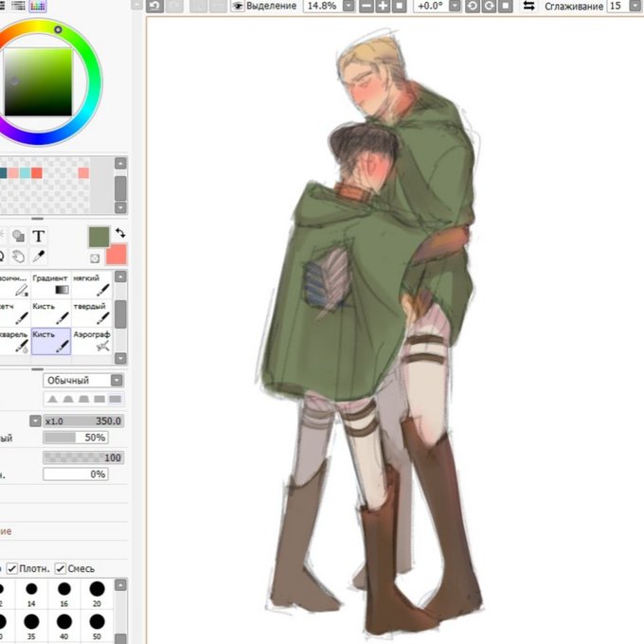Select the highlighted Кисть brush
Viewport: 644px width, 644px height.
(51, 341)
